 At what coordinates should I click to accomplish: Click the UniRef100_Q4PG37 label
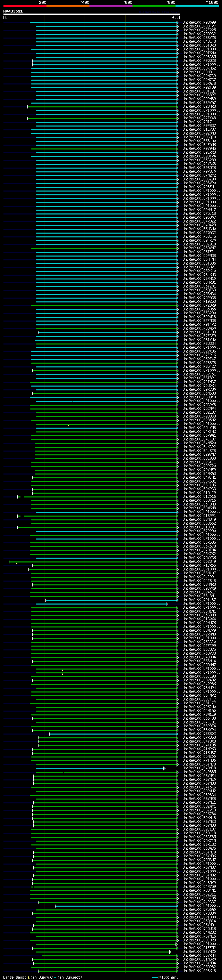tap(199, 902)
